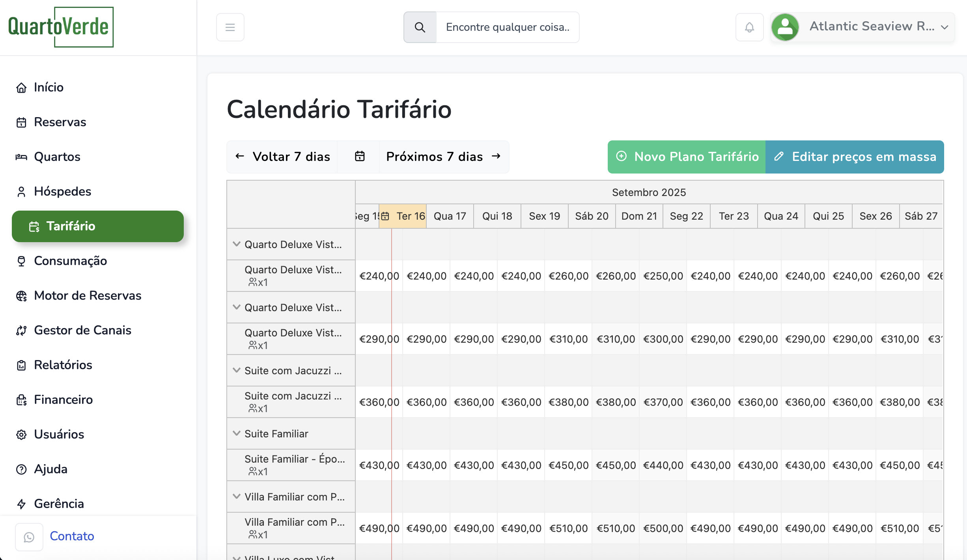Collapse first Quarto Deluxe Vist... group
This screenshot has width=967, height=560.
pos(237,244)
